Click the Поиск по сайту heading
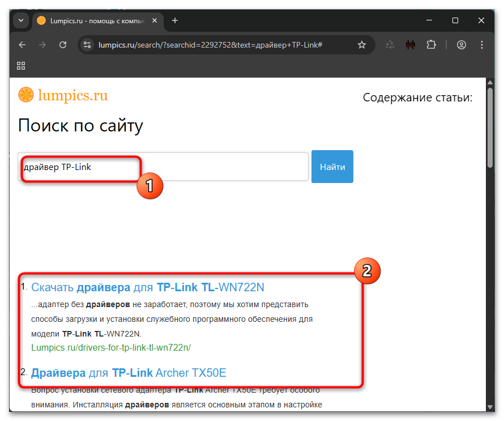The height and width of the screenshot is (421, 504). pyautogui.click(x=80, y=125)
